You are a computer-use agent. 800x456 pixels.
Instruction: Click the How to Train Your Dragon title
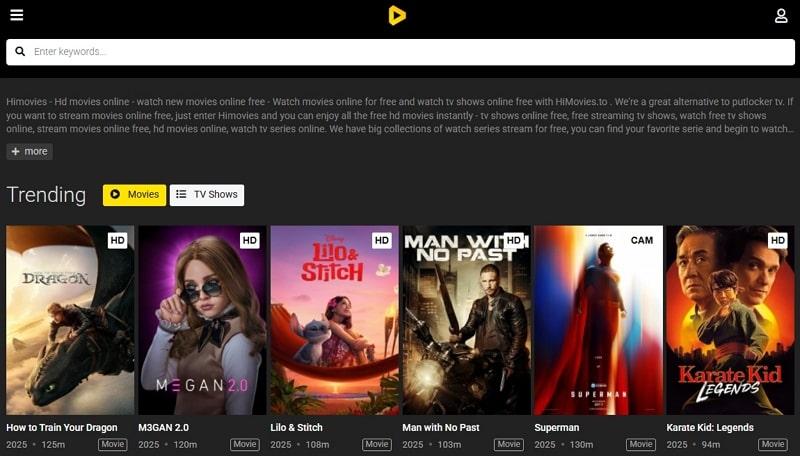click(x=62, y=427)
